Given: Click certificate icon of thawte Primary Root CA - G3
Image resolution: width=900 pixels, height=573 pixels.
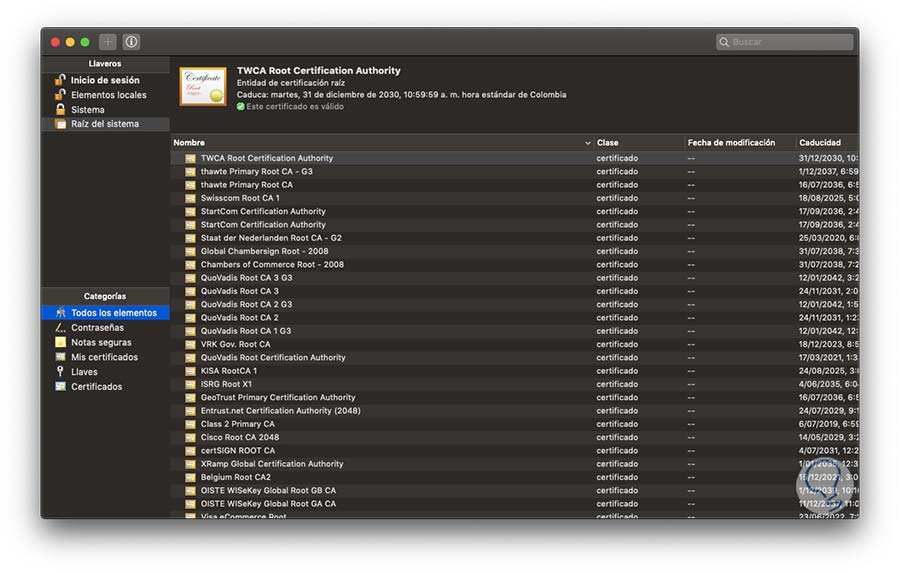Looking at the screenshot, I should pyautogui.click(x=191, y=172).
